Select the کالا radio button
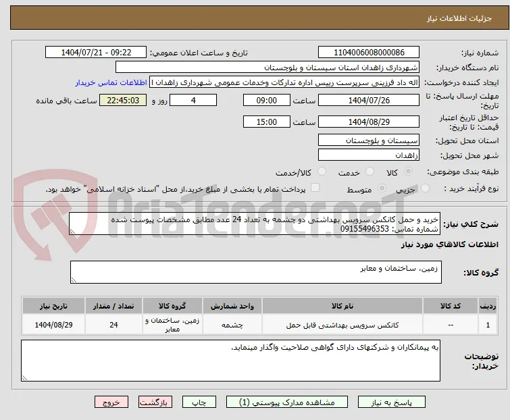The height and width of the screenshot is (420, 510). coord(408,172)
